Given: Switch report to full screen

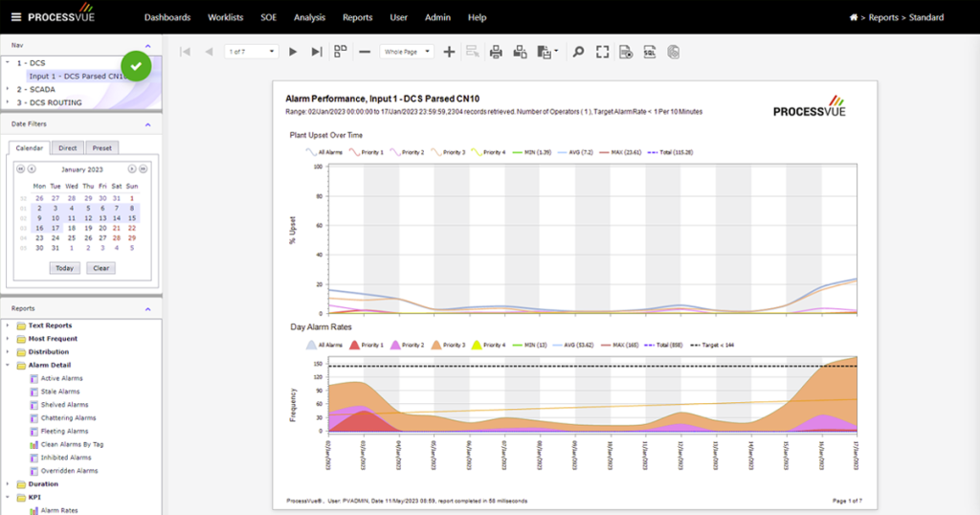Looking at the screenshot, I should click(603, 52).
